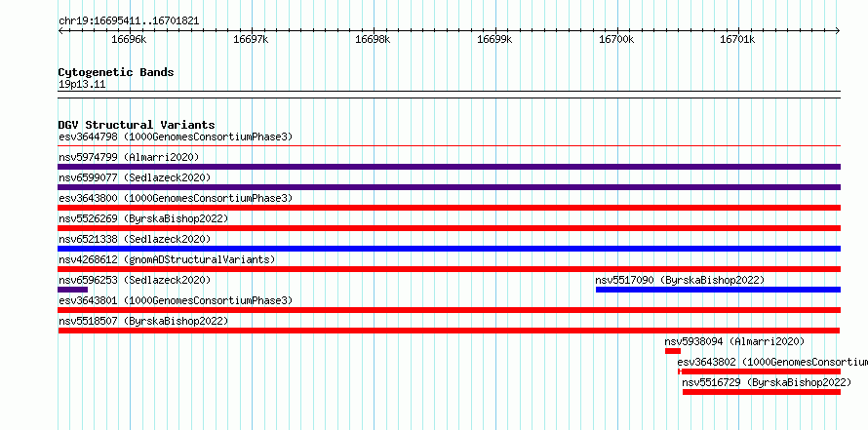Viewport: 868px width, 430px height.
Task: Click the ruler's right arrow end
Action: pos(838,30)
